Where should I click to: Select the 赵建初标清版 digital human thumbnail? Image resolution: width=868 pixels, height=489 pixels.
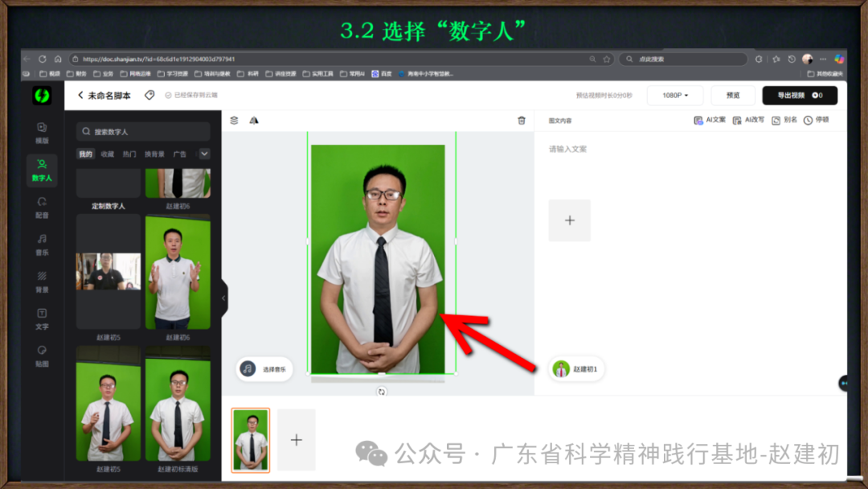point(178,409)
